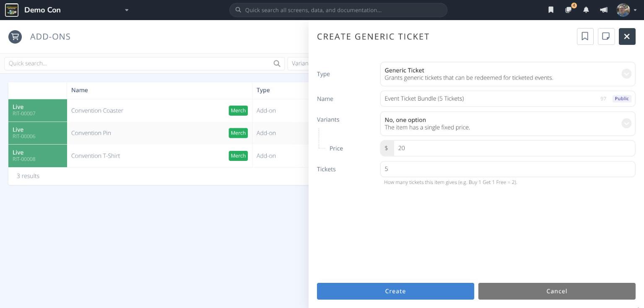644x308 pixels.
Task: Click the Add-on type of Convention T-Shirt
Action: point(266,156)
